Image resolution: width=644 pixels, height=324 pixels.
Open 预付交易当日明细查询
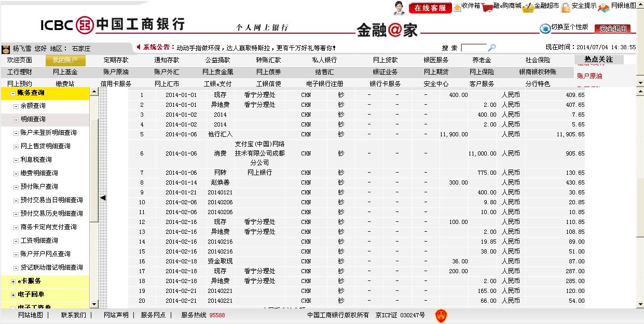51,200
